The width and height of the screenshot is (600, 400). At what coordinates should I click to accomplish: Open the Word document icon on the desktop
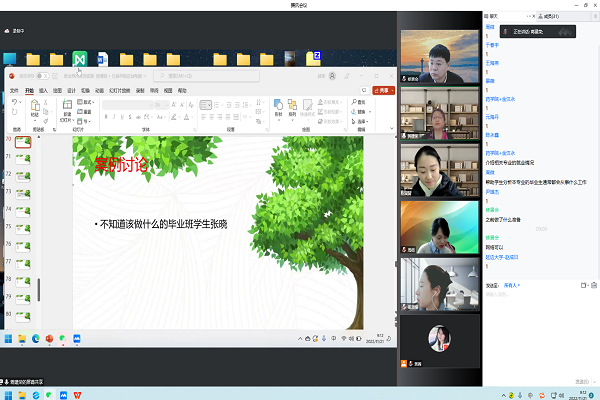(x=79, y=59)
